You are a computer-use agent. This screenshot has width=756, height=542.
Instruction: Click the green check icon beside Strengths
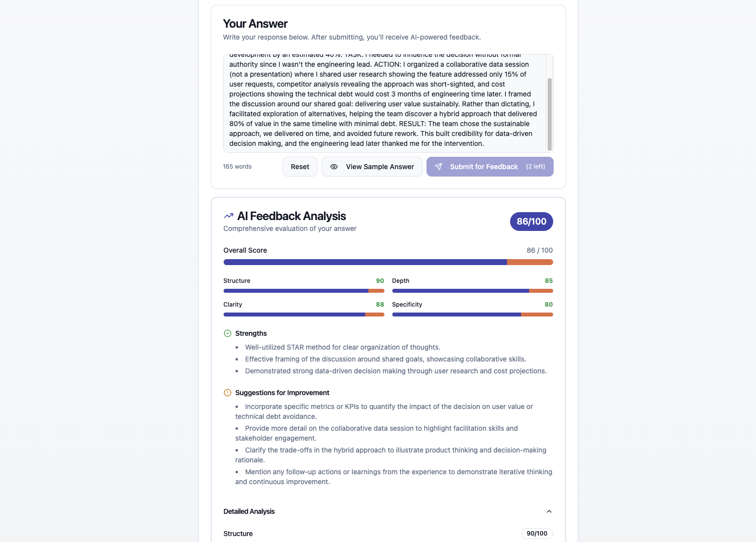pyautogui.click(x=228, y=333)
